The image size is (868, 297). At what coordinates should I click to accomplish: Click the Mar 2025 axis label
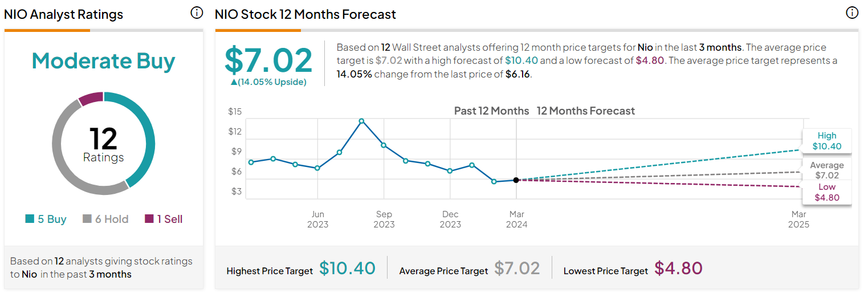(x=798, y=219)
